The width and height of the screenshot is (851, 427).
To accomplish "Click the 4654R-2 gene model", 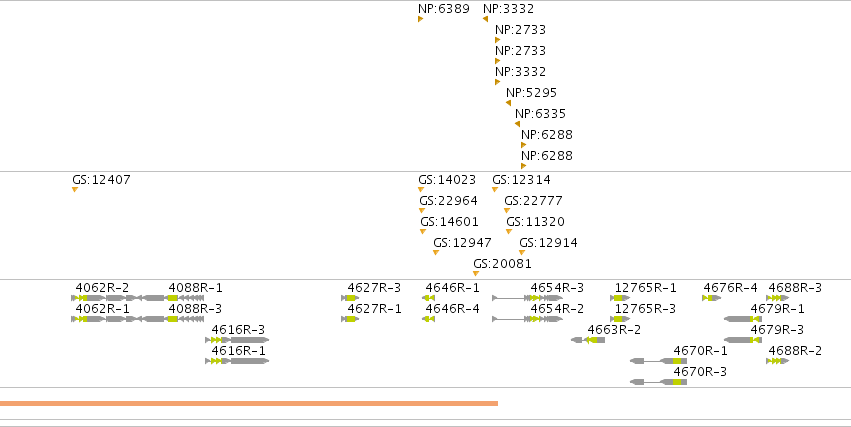I will pyautogui.click(x=528, y=319).
